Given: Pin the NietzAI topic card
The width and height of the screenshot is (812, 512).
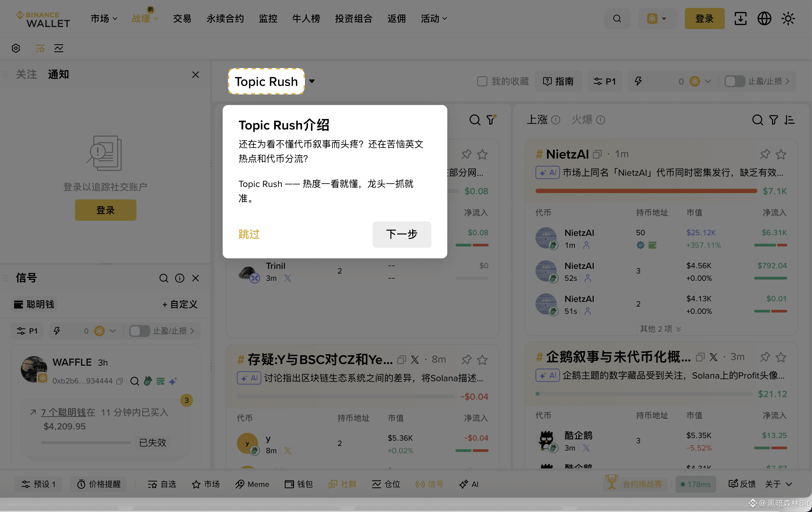Looking at the screenshot, I should (764, 155).
